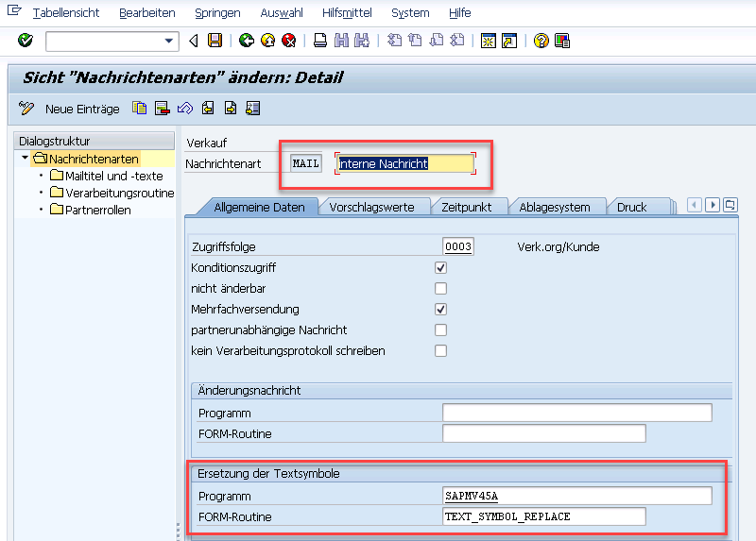Switch to the Ablagesystem tab
The image size is (756, 541).
click(x=555, y=207)
